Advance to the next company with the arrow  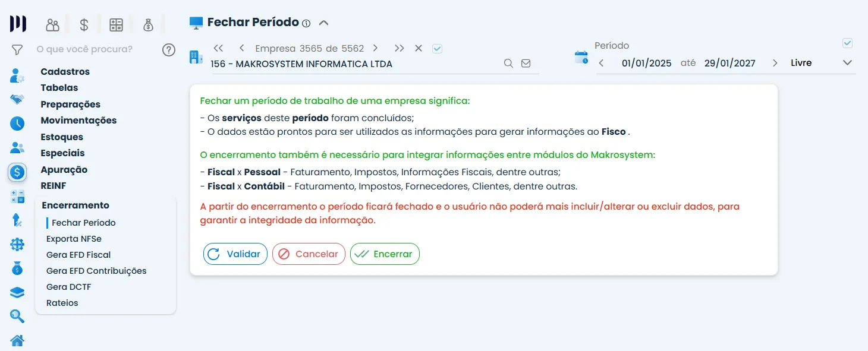[x=375, y=48]
